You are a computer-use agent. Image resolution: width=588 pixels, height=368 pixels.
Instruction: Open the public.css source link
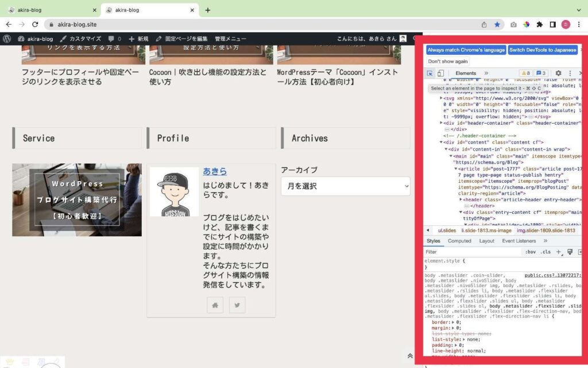click(552, 275)
